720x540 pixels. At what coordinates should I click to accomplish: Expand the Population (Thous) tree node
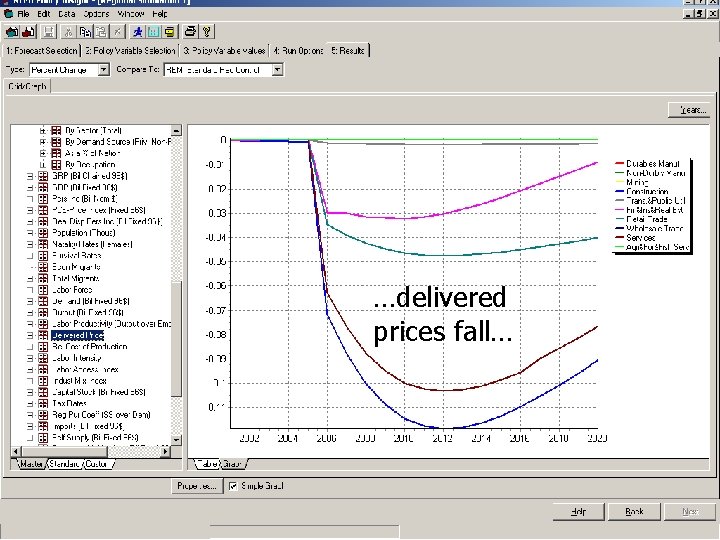30,233
